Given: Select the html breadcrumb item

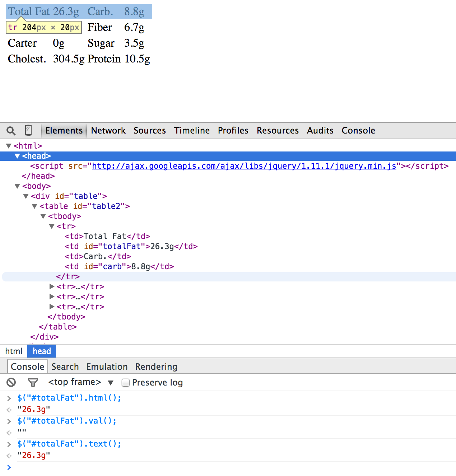Looking at the screenshot, I should click(14, 351).
